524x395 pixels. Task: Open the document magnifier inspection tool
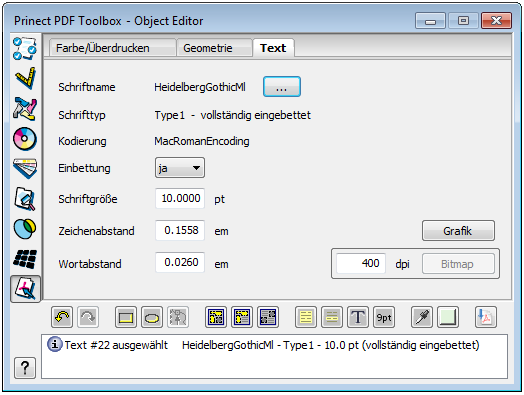pyautogui.click(x=25, y=199)
